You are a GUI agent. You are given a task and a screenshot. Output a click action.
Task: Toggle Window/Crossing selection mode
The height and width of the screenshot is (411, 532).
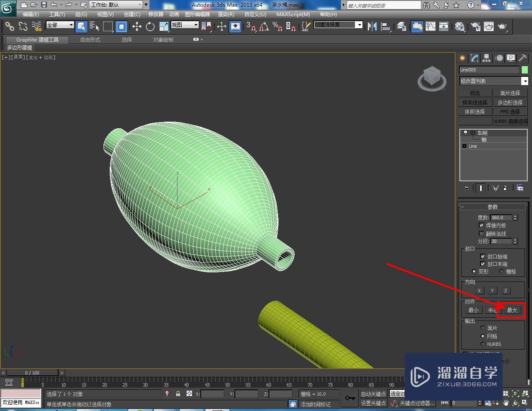pyautogui.click(x=121, y=27)
